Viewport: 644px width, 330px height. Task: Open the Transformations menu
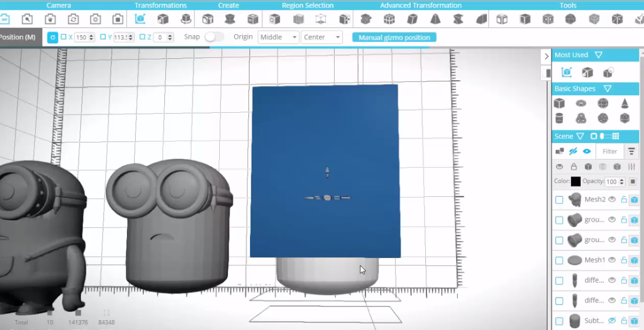pos(160,5)
